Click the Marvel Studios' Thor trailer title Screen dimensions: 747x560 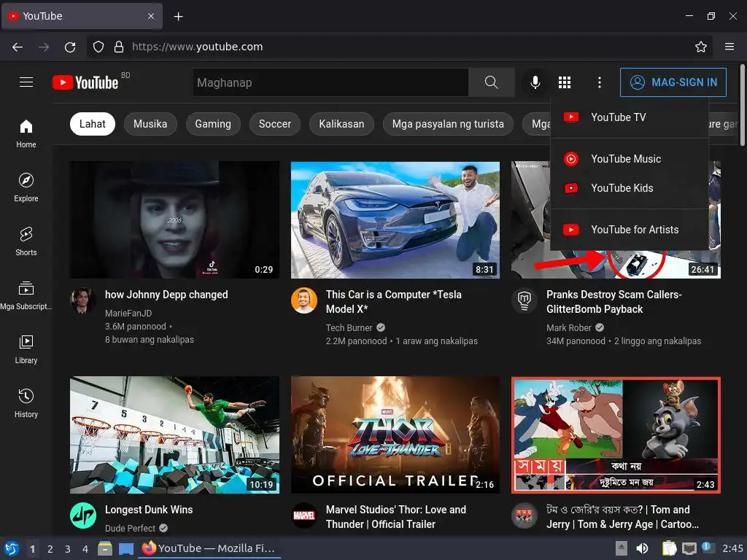click(396, 517)
